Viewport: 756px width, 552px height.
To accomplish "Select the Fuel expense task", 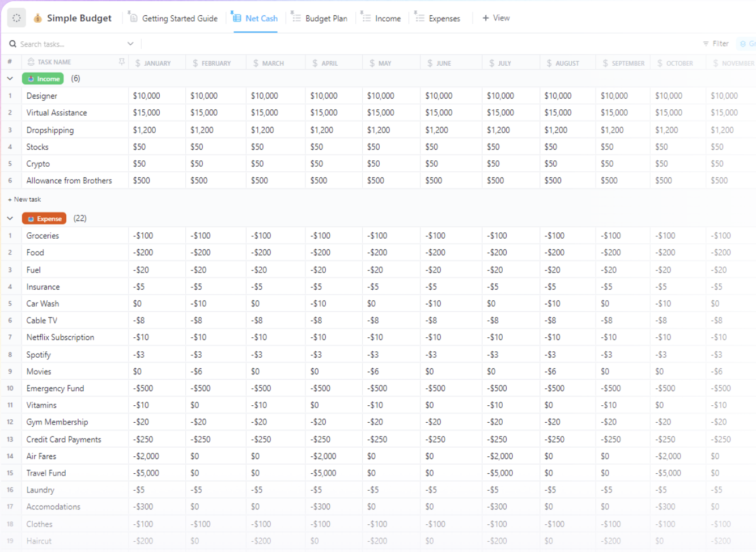I will [x=33, y=270].
